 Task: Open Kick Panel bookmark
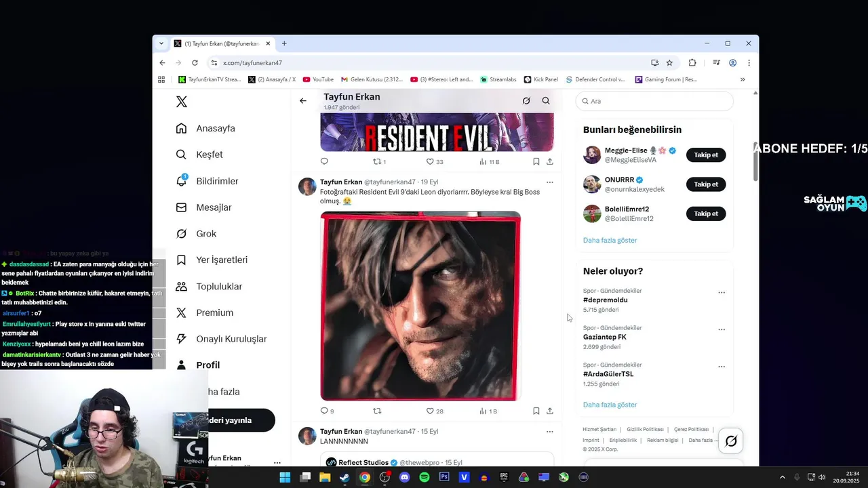(540, 79)
